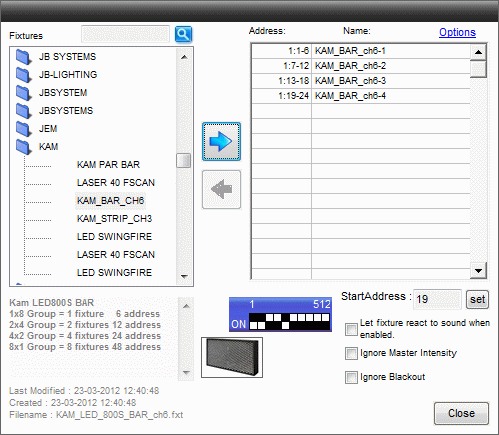Viewport: 499px width, 435px height.
Task: Click the StartAddress input field
Action: point(437,299)
